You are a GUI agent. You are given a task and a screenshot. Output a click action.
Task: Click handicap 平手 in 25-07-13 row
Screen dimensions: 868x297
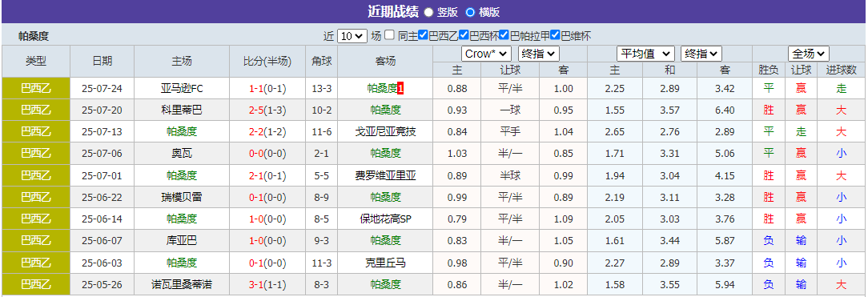click(510, 131)
